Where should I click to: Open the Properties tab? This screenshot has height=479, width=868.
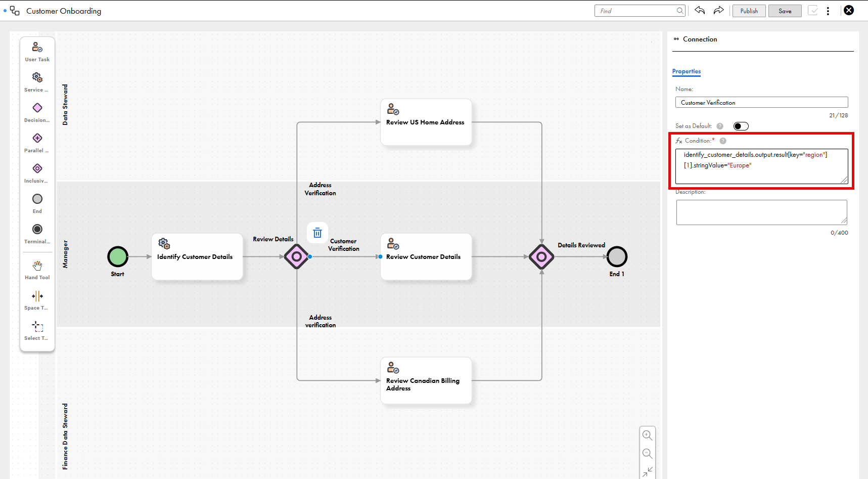pyautogui.click(x=686, y=71)
